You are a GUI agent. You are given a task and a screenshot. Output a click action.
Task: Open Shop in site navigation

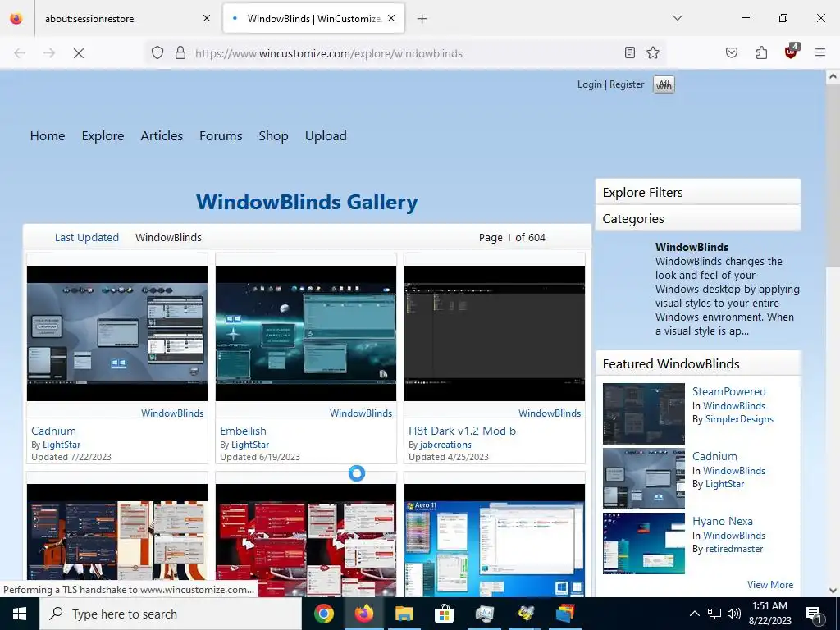273,136
